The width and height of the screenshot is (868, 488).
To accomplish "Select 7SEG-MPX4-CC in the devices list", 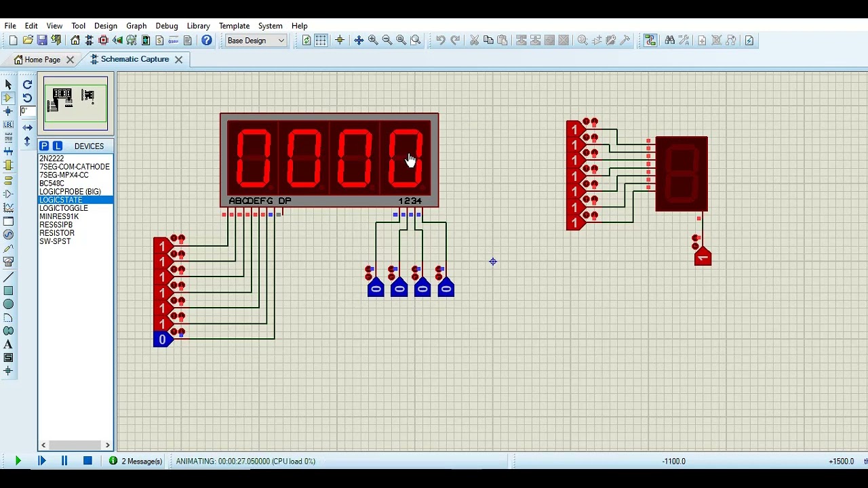I will pos(64,175).
